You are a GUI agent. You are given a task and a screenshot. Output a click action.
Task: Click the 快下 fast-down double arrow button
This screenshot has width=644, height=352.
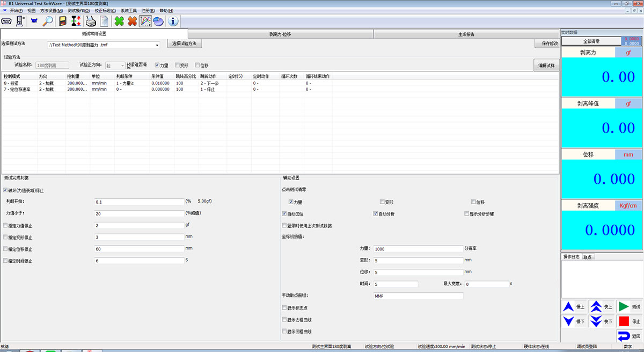tap(602, 321)
